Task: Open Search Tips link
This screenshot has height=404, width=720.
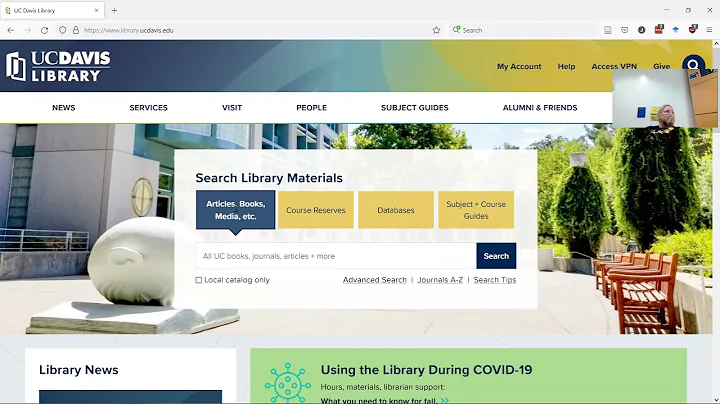Action: click(495, 280)
